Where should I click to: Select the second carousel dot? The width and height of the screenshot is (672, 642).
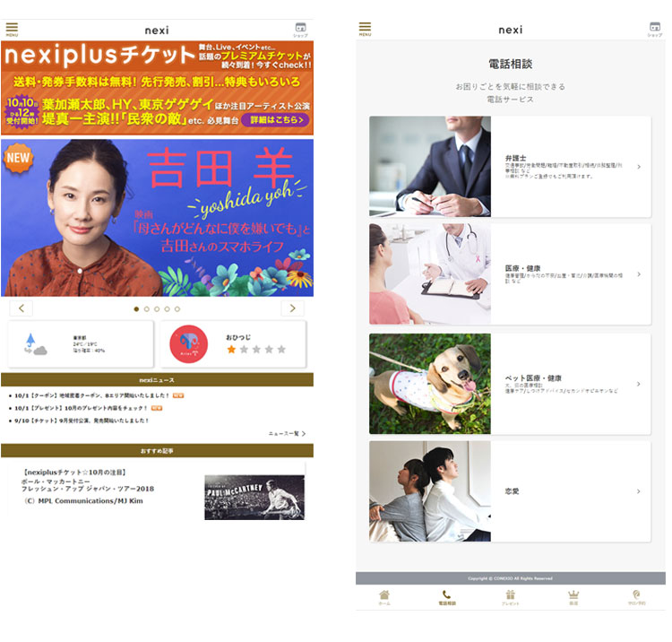(x=147, y=308)
